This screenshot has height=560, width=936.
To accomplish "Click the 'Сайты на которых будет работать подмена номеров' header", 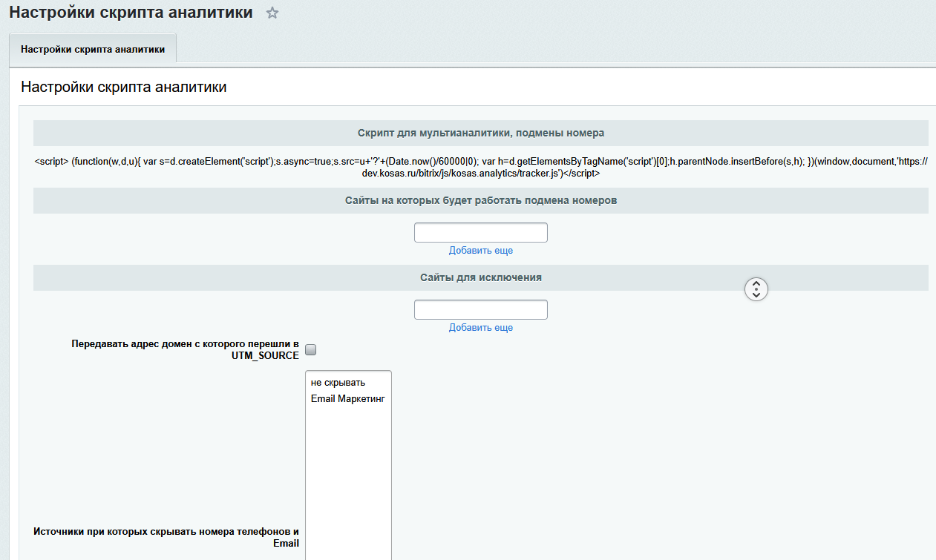I will tap(481, 200).
